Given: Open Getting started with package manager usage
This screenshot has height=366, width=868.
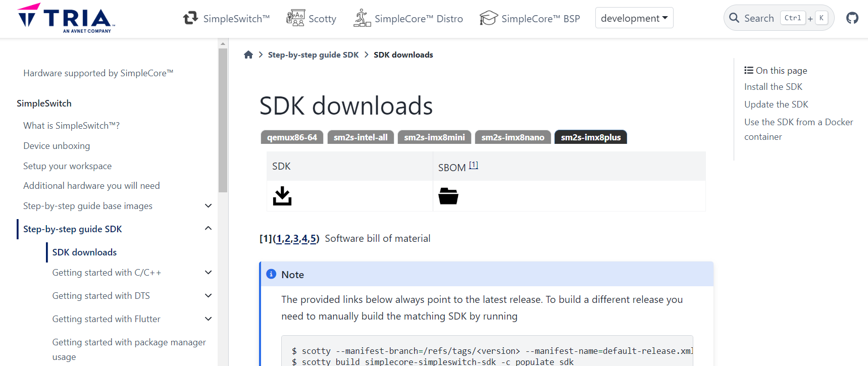Looking at the screenshot, I should [x=129, y=349].
